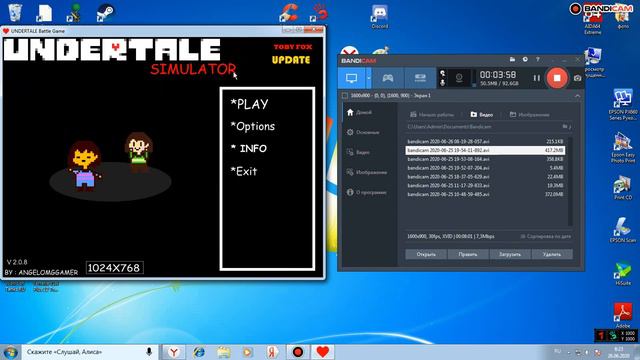Screen dimensions: 640x360
Task: Select file bandicam 2020-06-26 08-19-28-057.avi
Action: tap(485, 142)
